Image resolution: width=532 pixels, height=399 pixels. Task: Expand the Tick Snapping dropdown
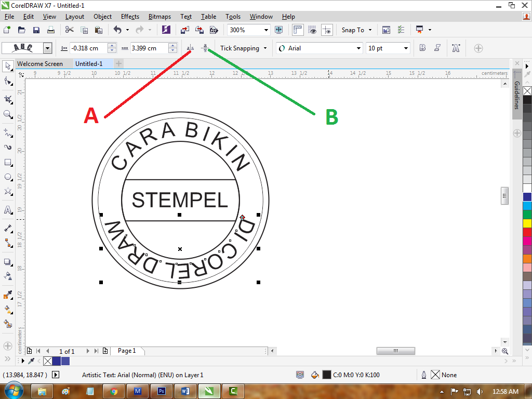coord(265,48)
